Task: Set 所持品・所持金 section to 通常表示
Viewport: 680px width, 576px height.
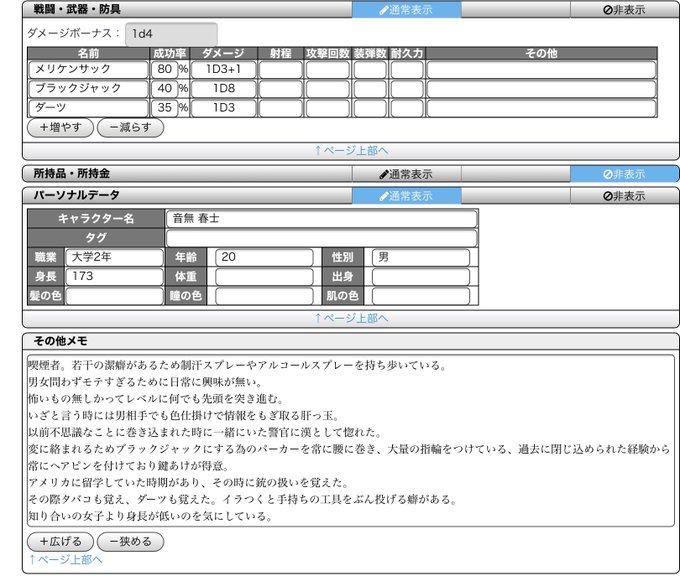Action: point(406,174)
